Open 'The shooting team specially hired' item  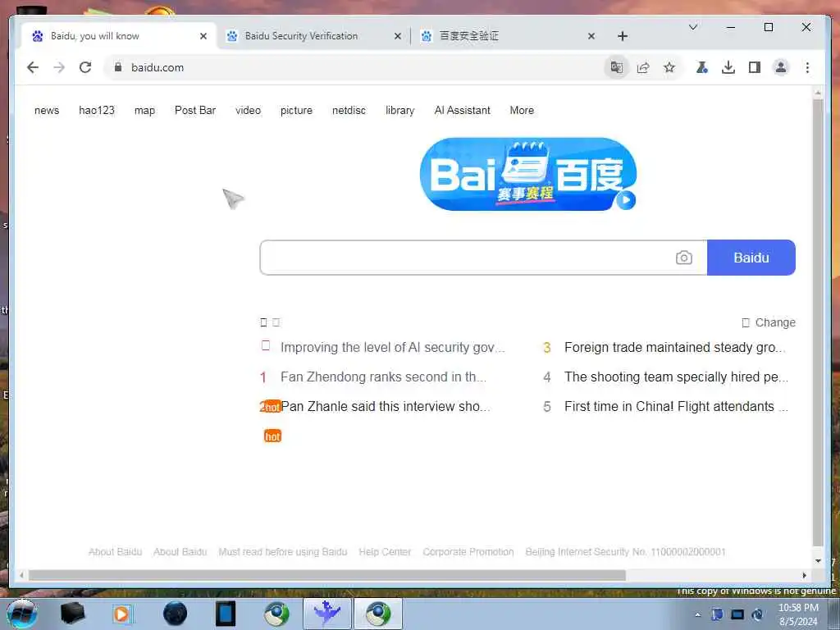[676, 377]
